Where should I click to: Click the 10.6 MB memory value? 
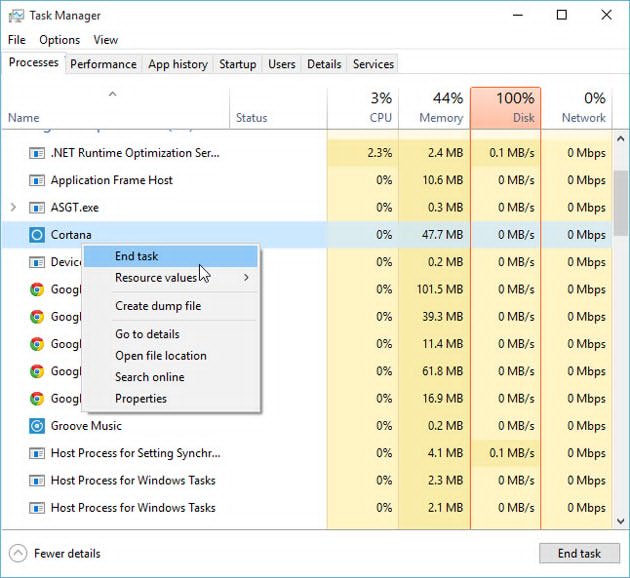coord(442,180)
